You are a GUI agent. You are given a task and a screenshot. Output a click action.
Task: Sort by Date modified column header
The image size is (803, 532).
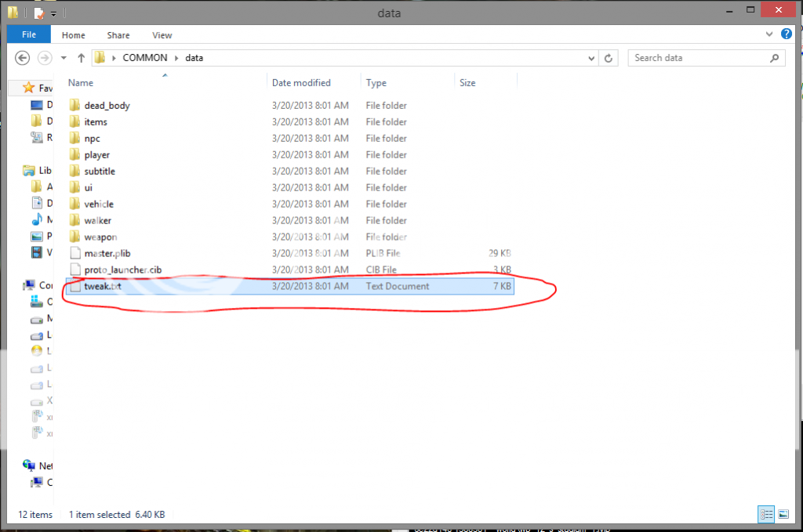click(301, 83)
